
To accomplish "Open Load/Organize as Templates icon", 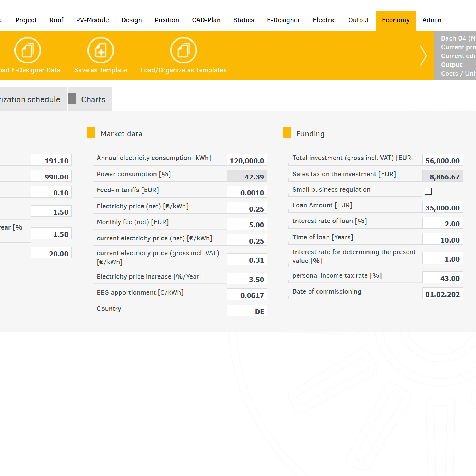I will coord(183,51).
